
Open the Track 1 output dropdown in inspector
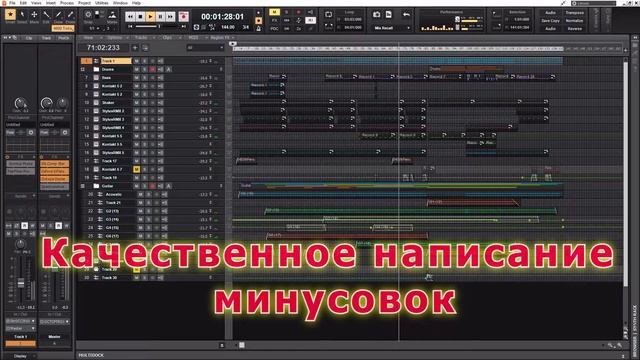pos(20,328)
